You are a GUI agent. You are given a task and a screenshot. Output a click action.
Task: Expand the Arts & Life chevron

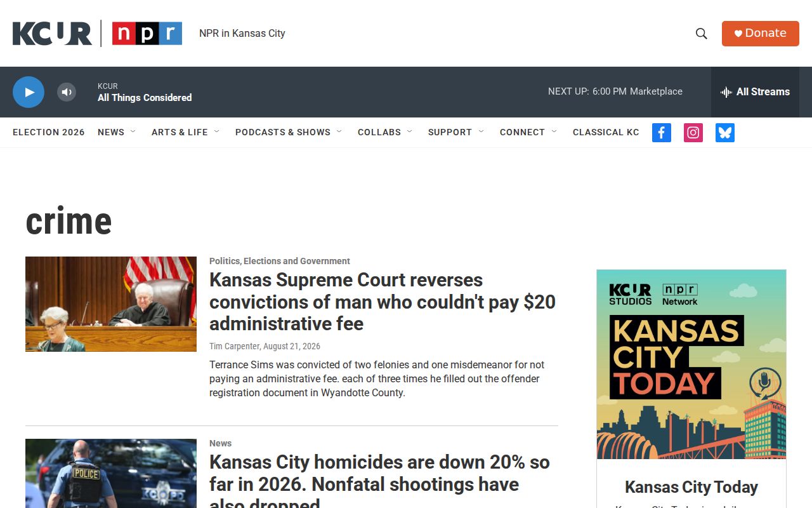pos(217,132)
